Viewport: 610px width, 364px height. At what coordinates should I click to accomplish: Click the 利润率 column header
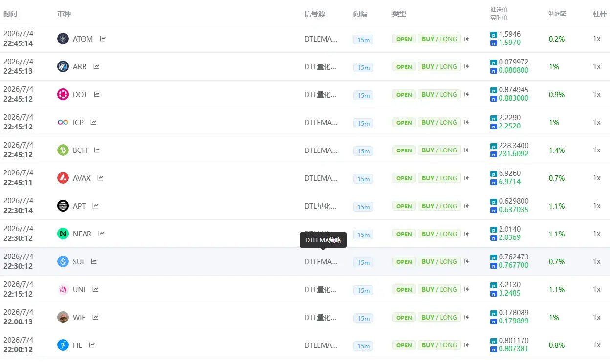pos(558,14)
